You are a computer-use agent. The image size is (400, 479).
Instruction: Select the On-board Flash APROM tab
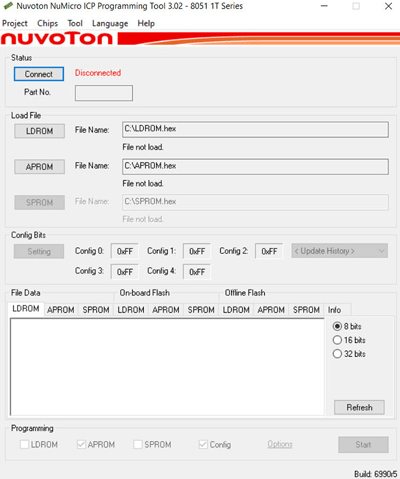[166, 310]
